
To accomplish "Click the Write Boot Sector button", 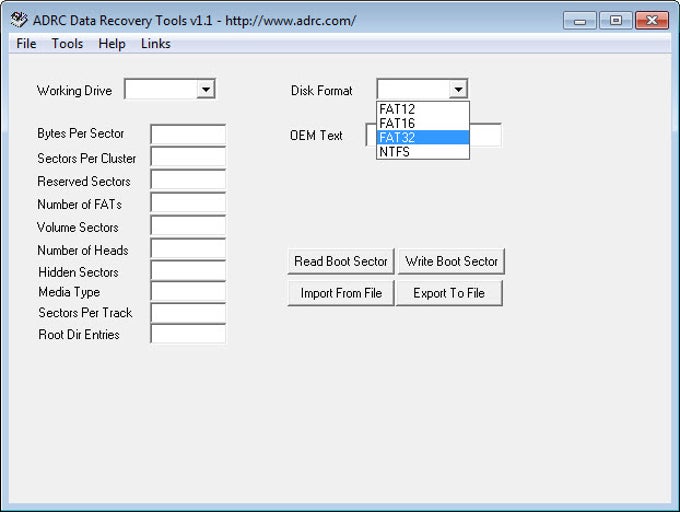I will (451, 261).
